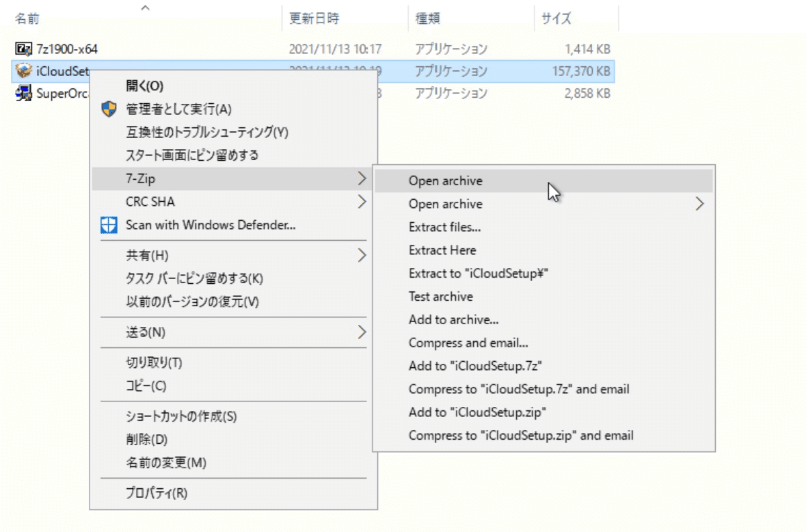Choose Test archive
Image resolution: width=806 pixels, height=532 pixels.
[544, 297]
